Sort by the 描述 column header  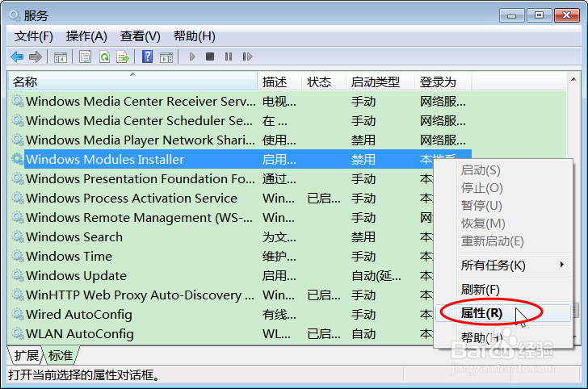click(279, 82)
